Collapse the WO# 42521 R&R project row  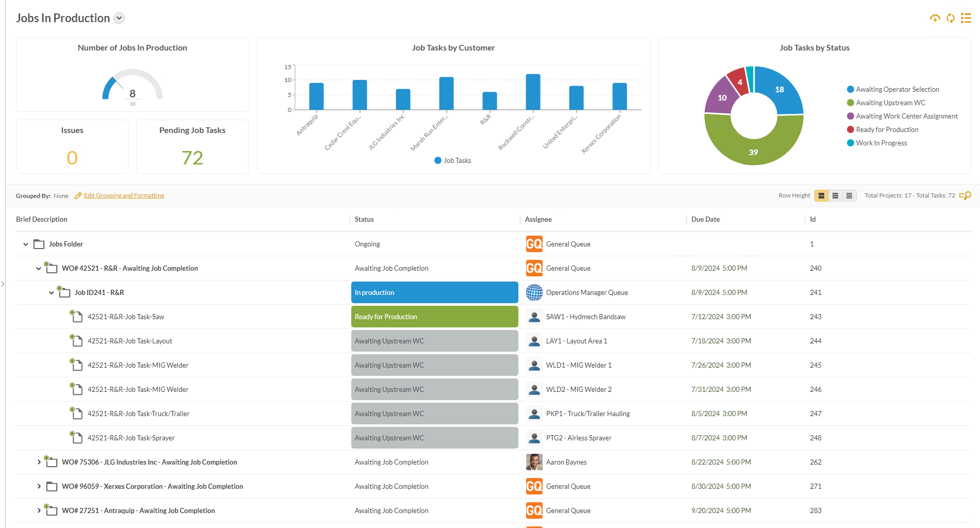38,268
